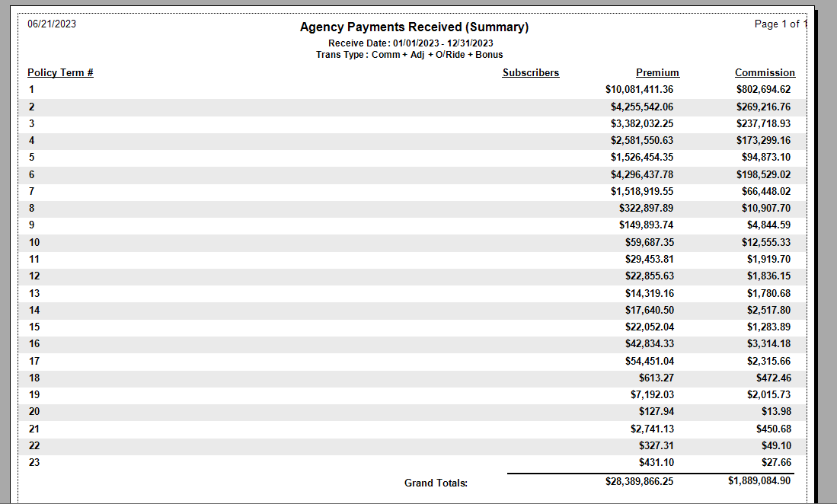Click the premium value $613.27
This screenshot has width=837, height=504.
click(x=656, y=378)
